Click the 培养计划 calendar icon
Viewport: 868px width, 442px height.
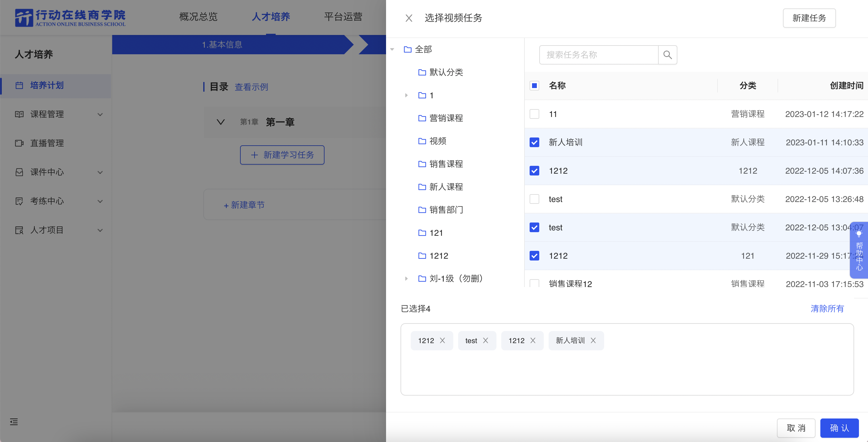click(20, 85)
